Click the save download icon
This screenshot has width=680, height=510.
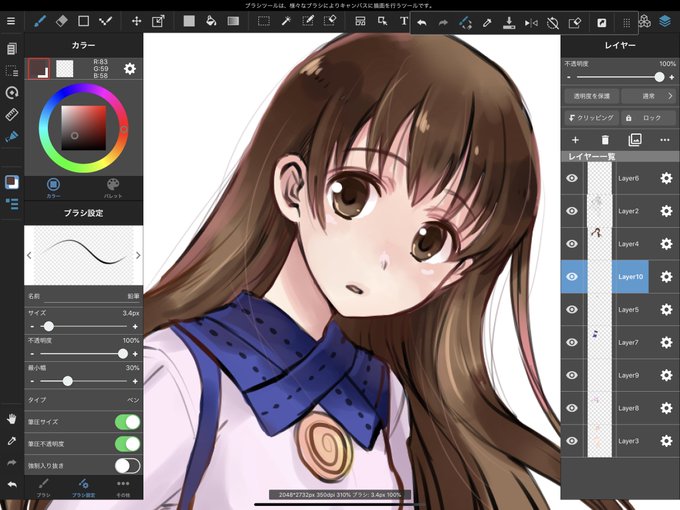(x=509, y=23)
